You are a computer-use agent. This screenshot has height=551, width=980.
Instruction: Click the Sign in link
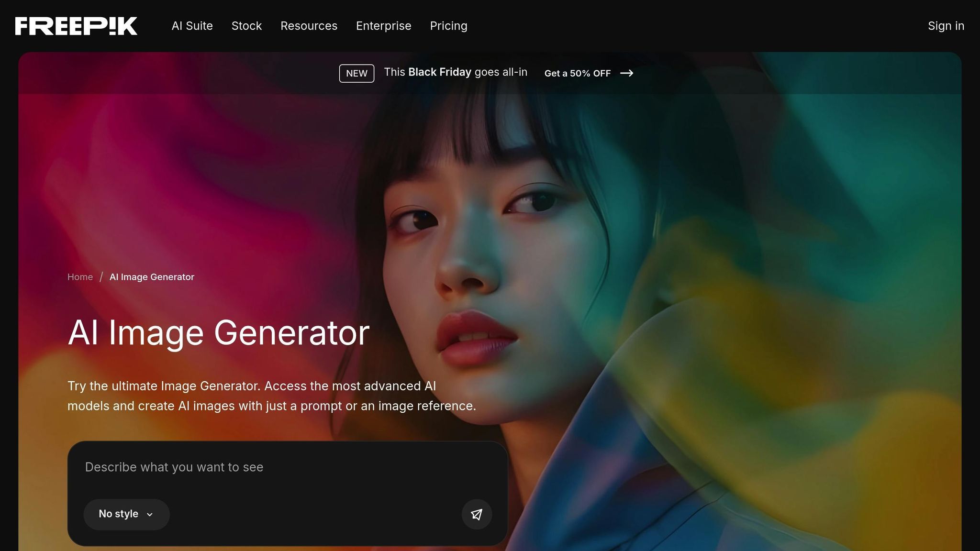point(946,26)
